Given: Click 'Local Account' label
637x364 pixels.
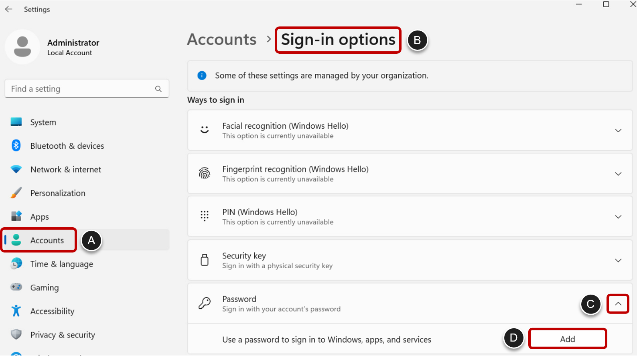Looking at the screenshot, I should tap(70, 53).
